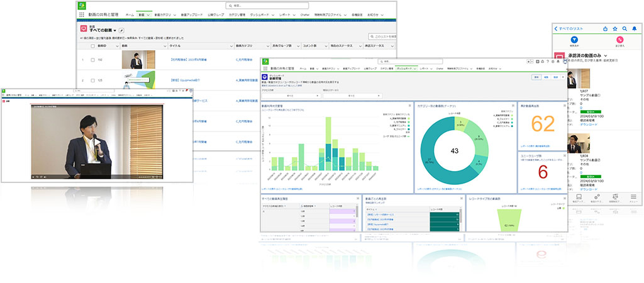This screenshot has height=283, width=644.
Task: Expand the 累計動画再生数 widget
Action: [x=564, y=106]
